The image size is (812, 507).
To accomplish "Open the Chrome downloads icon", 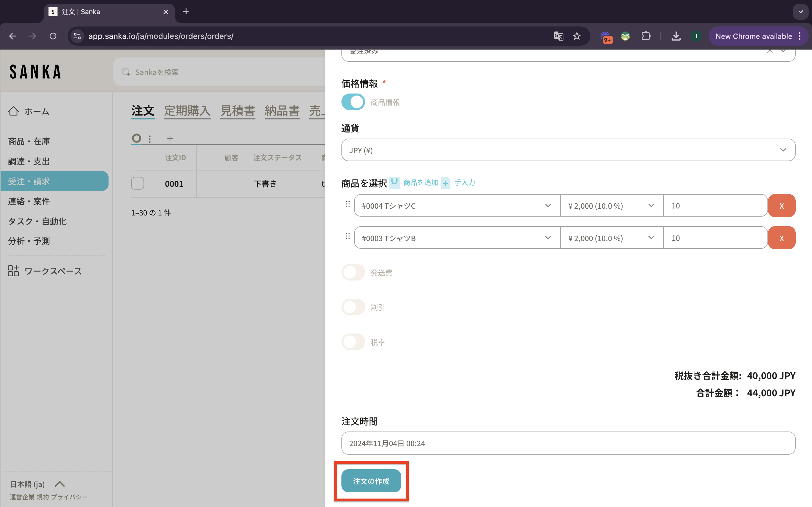I will (676, 36).
